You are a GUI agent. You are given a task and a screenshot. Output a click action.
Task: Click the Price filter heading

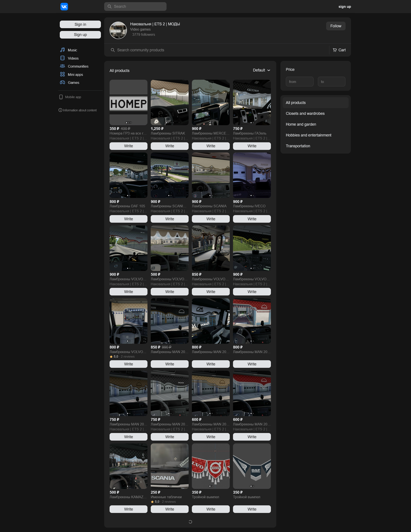pos(290,69)
